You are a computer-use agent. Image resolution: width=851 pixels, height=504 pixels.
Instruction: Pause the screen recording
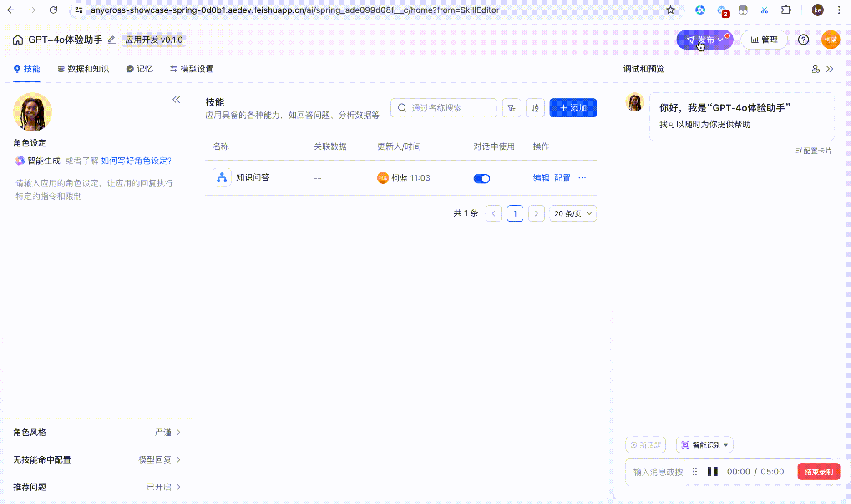tap(713, 472)
